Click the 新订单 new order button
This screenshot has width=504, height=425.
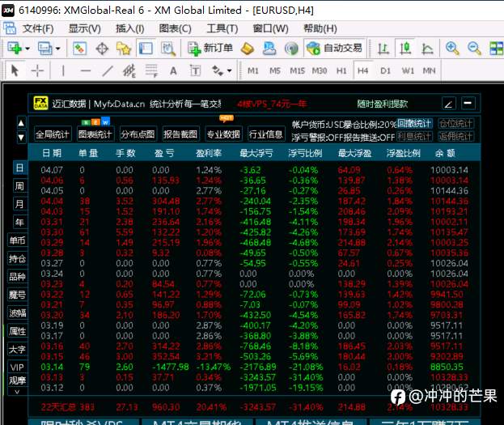(210, 49)
